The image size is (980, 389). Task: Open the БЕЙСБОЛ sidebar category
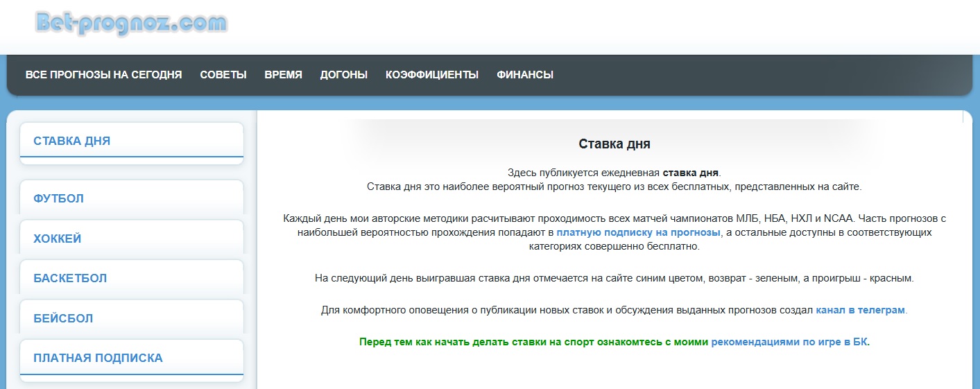(63, 318)
